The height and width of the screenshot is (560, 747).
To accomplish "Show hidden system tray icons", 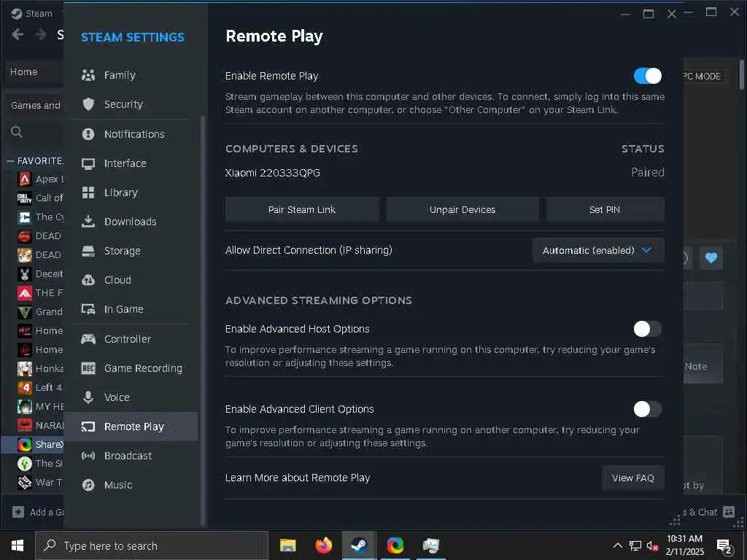I will click(617, 545).
